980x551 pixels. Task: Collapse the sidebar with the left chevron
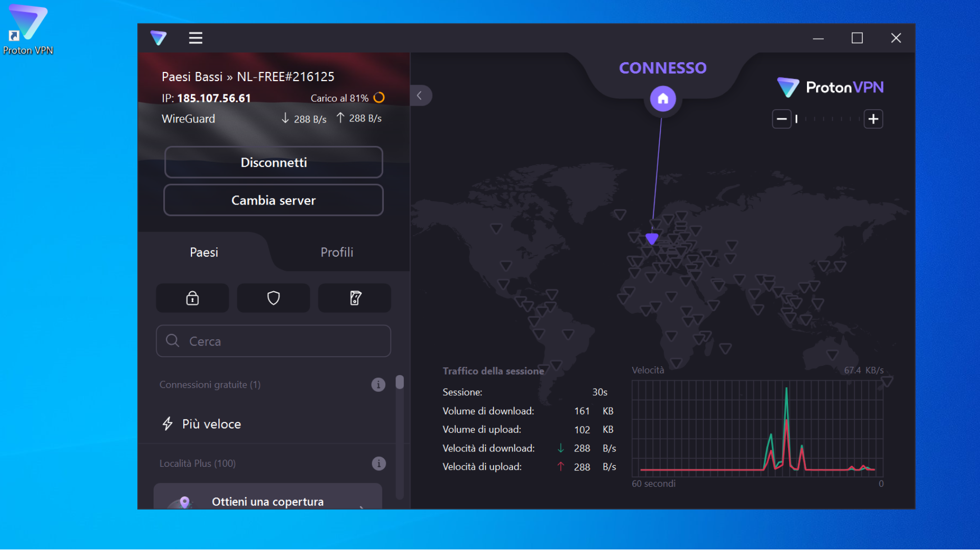coord(420,95)
